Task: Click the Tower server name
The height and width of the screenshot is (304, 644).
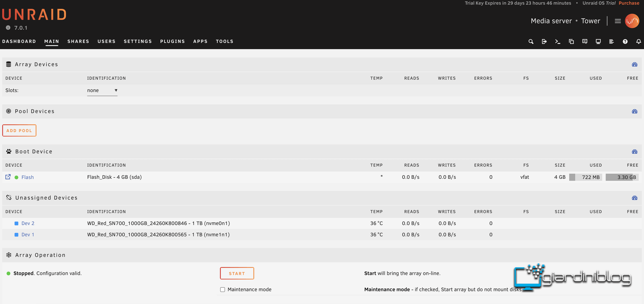Action: (590, 21)
